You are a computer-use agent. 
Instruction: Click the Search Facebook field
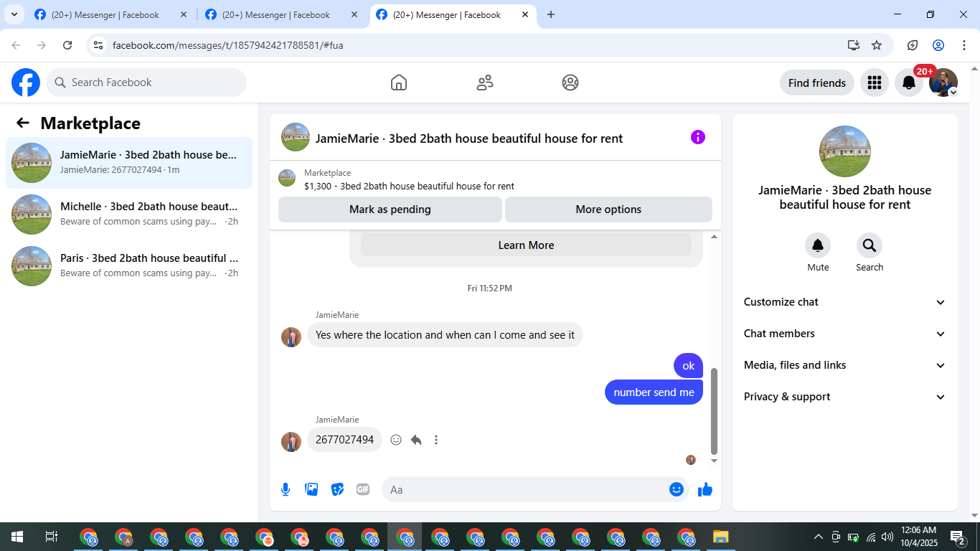point(146,83)
